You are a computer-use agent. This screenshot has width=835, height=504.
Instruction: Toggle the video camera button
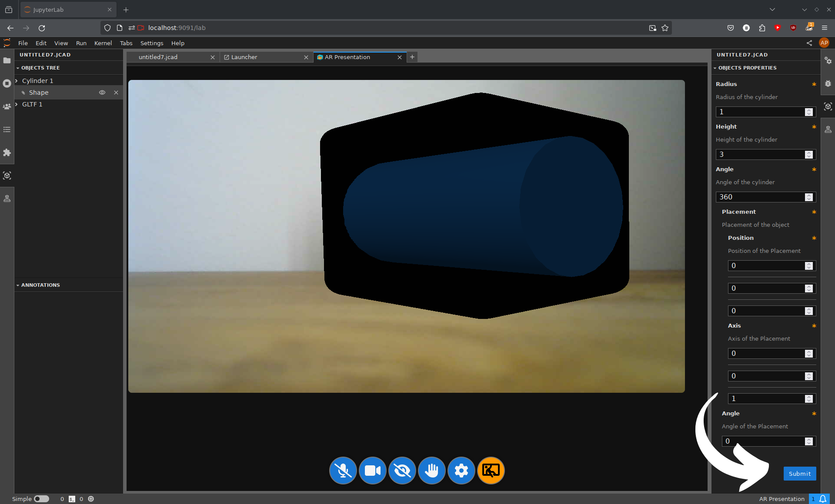(372, 471)
